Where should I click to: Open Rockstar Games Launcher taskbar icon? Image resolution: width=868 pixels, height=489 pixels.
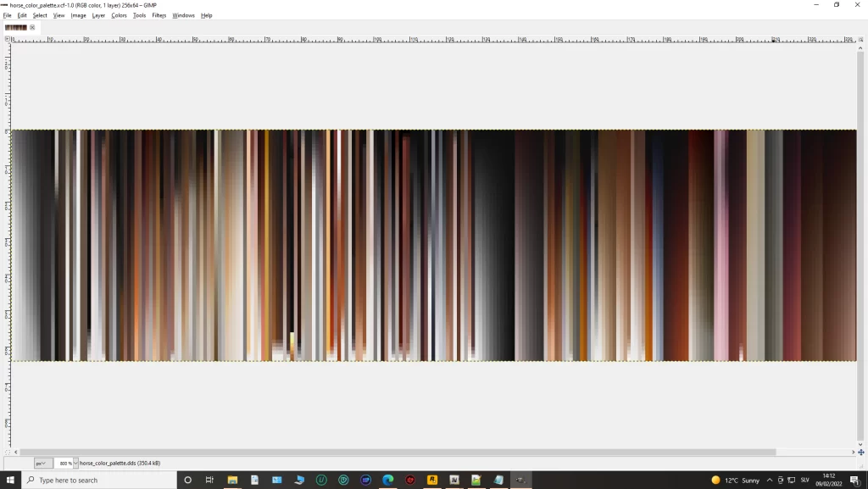[x=431, y=480]
